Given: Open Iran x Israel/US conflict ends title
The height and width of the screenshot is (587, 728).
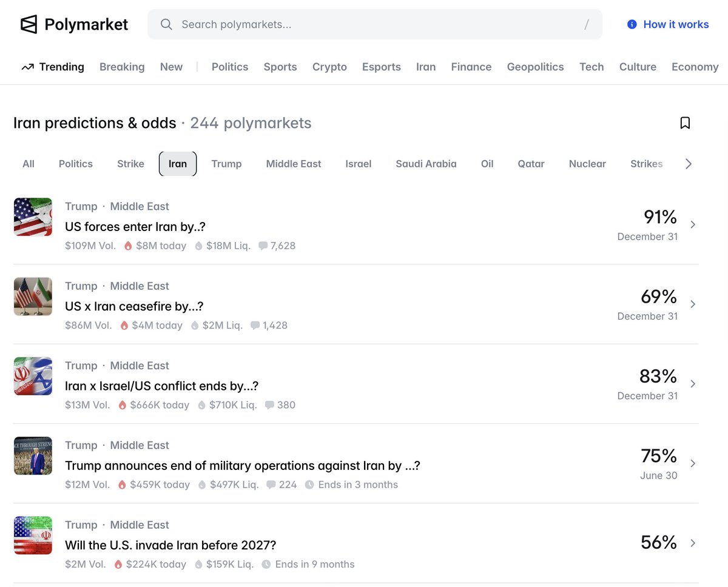Looking at the screenshot, I should click(162, 386).
